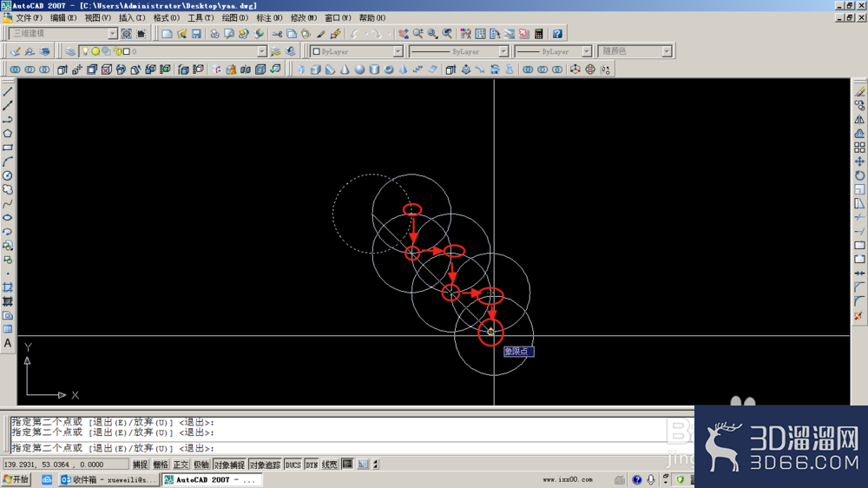Open the 修改(M) menu
The height and width of the screenshot is (488, 868).
tap(303, 17)
